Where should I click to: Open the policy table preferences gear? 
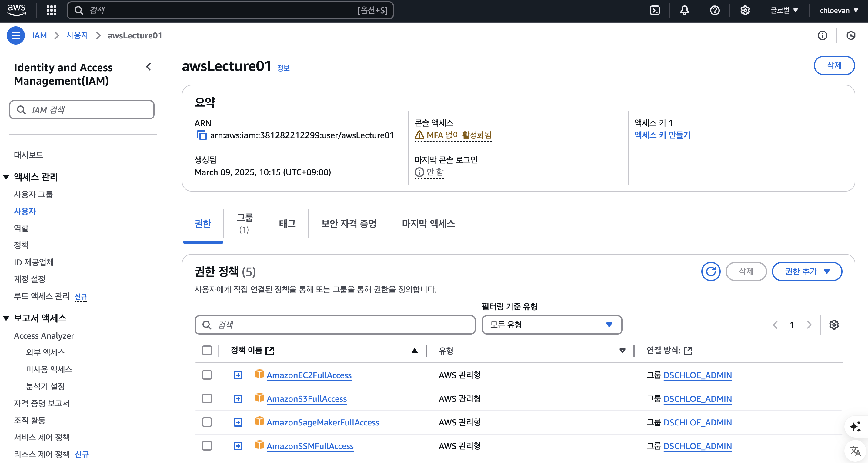[834, 325]
